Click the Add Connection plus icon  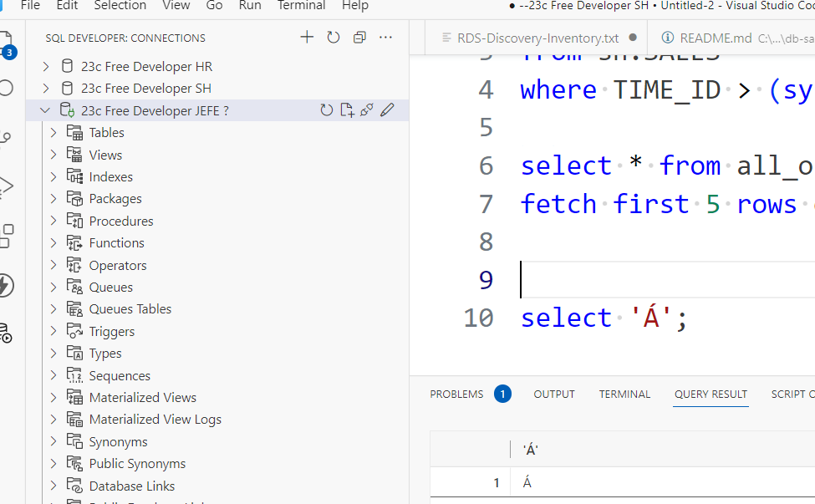click(x=307, y=38)
